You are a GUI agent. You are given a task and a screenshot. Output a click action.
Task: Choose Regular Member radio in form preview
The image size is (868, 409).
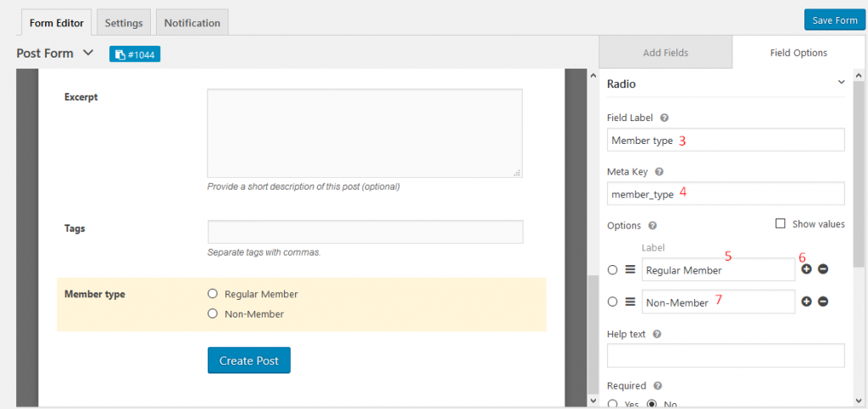click(212, 294)
